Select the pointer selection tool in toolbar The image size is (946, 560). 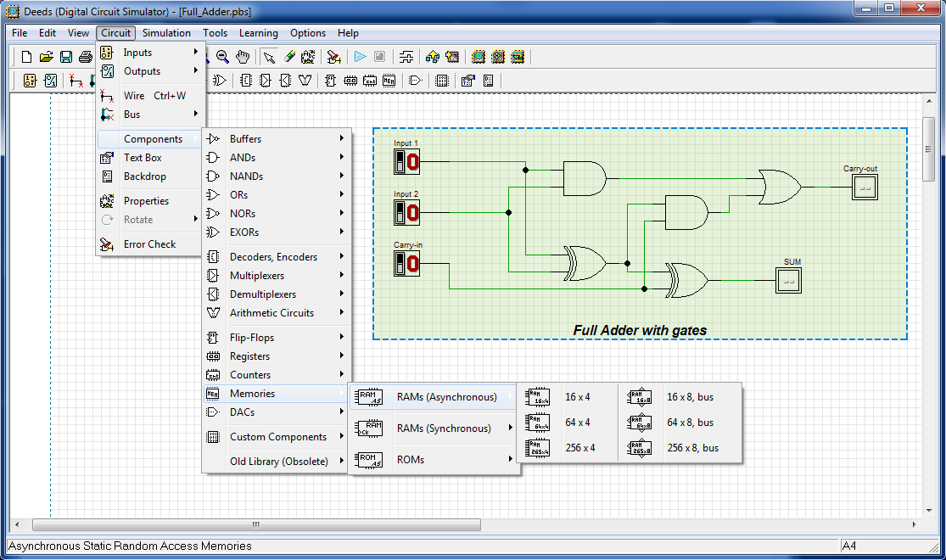tap(268, 57)
